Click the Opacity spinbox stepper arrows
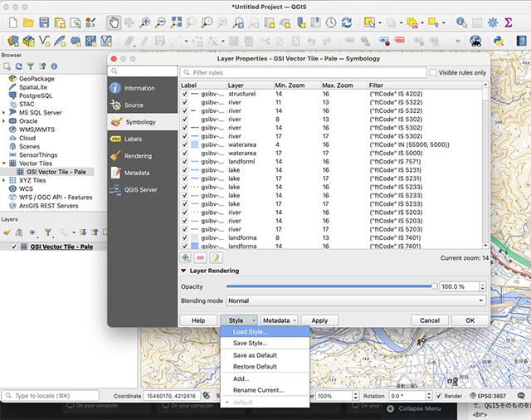 pyautogui.click(x=483, y=286)
